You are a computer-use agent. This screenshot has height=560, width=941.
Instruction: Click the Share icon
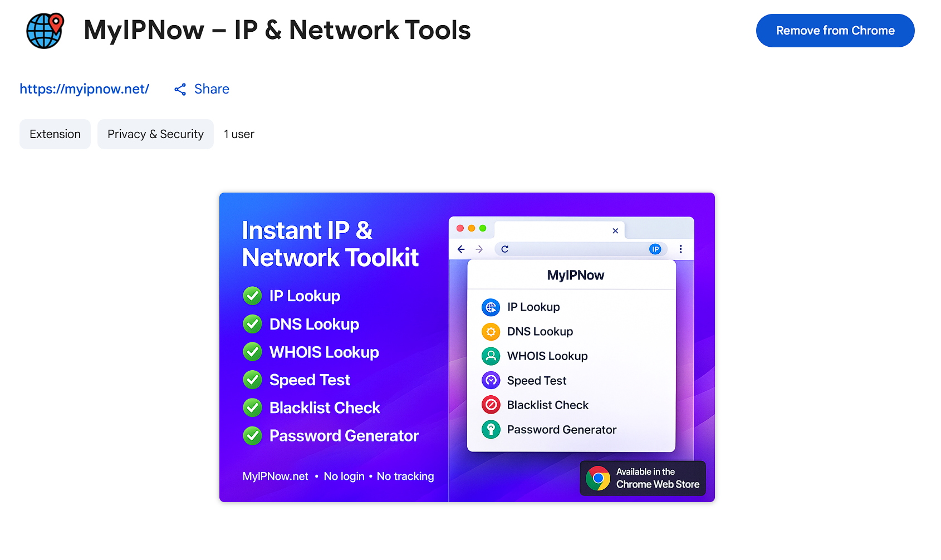[179, 89]
